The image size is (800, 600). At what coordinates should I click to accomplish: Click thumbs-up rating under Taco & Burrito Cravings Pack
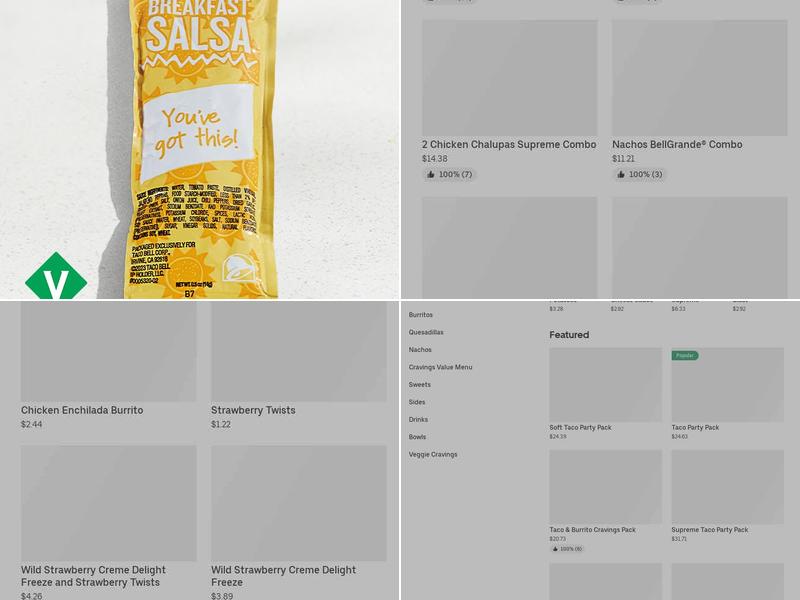[566, 549]
